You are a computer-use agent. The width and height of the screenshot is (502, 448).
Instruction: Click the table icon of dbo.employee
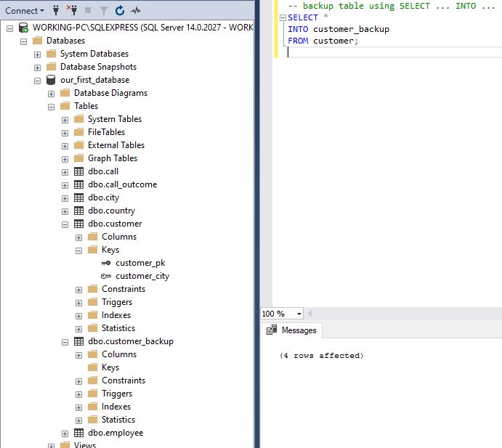tap(78, 433)
